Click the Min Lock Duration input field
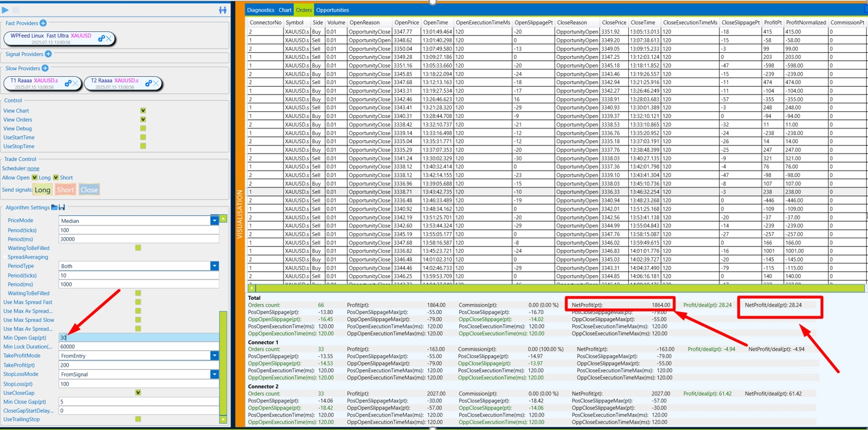The image size is (868, 430). point(139,346)
